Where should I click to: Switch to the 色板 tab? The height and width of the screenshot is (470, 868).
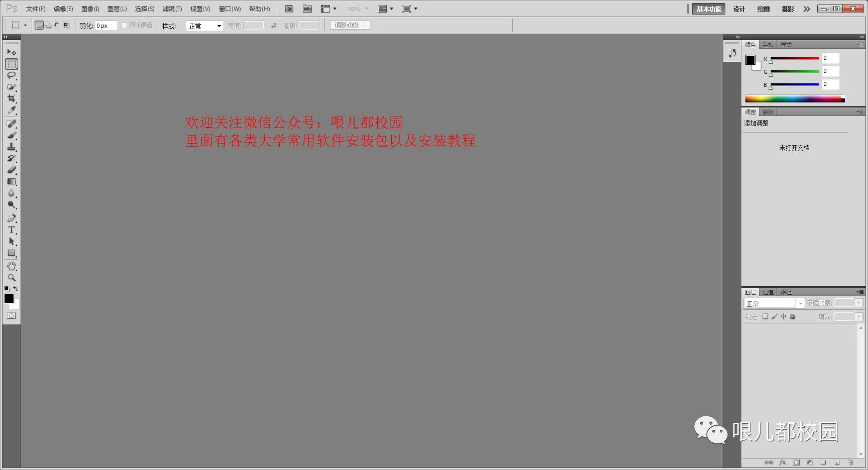click(768, 45)
